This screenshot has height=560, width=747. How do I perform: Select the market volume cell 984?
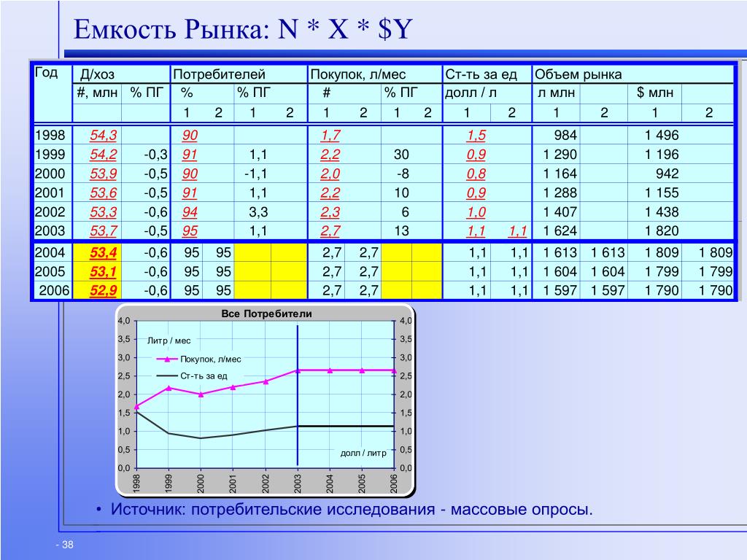click(565, 135)
